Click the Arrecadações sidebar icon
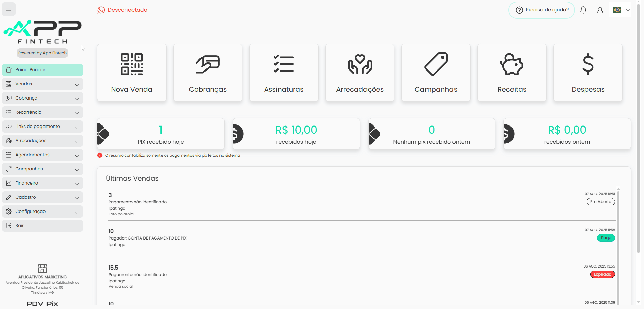The image size is (644, 309). point(9,141)
